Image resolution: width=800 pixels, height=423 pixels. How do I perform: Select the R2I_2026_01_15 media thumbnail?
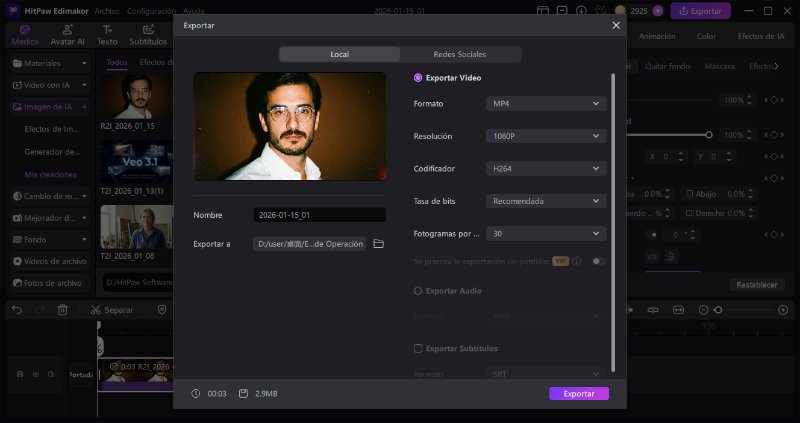137,97
